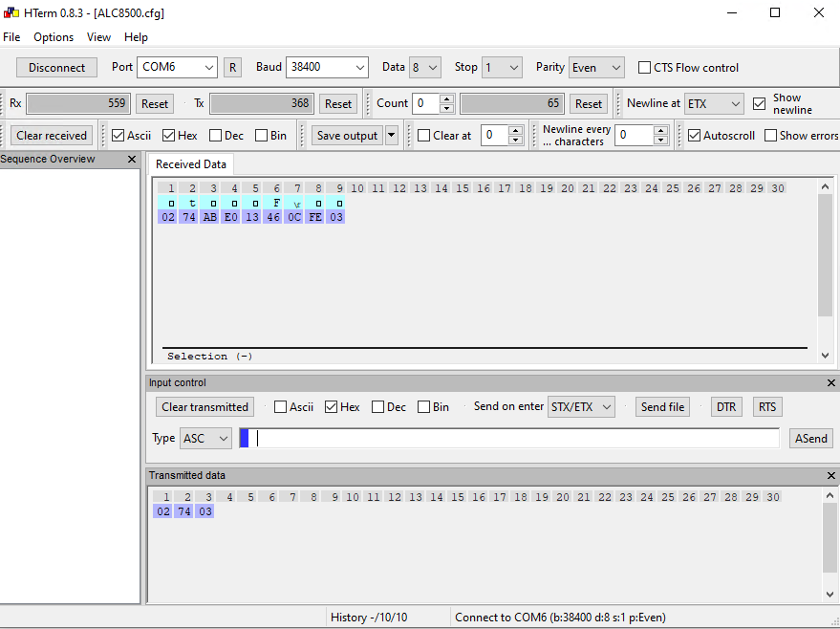Increase Newline every characters value
Screen dimensions: 840x629
[x=661, y=131]
